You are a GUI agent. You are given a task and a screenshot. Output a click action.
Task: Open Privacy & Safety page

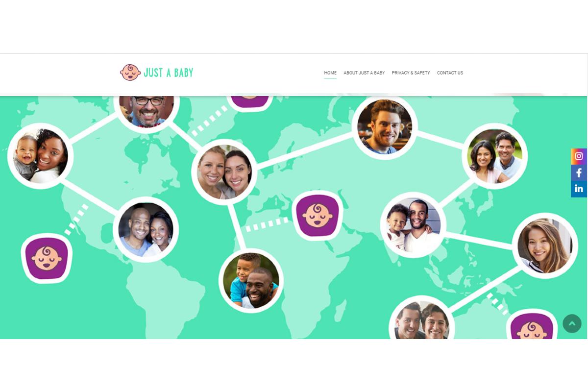coord(411,73)
